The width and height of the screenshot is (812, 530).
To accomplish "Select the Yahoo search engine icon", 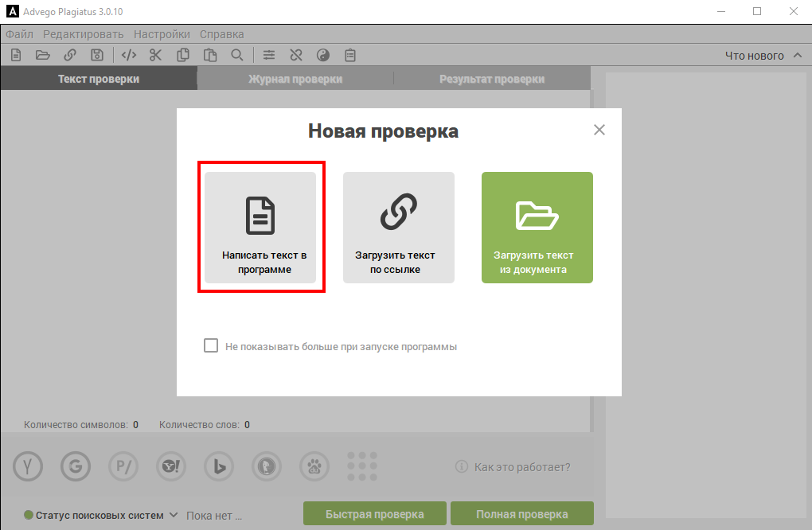I will (171, 466).
